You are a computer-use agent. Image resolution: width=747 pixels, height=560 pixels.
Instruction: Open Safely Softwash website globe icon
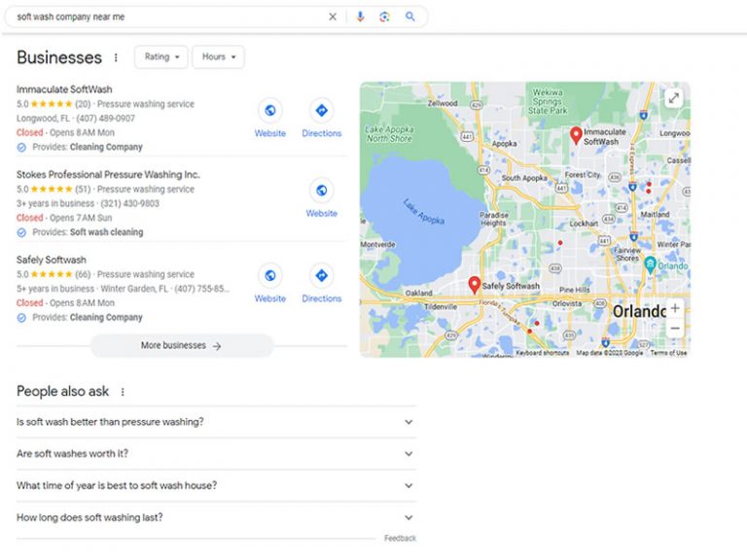click(x=270, y=276)
